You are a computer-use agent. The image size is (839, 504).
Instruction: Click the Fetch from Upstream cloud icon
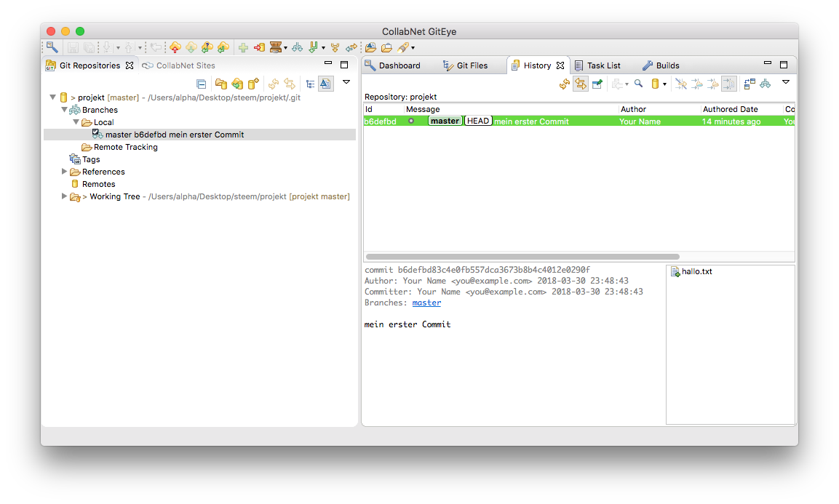pyautogui.click(x=191, y=47)
